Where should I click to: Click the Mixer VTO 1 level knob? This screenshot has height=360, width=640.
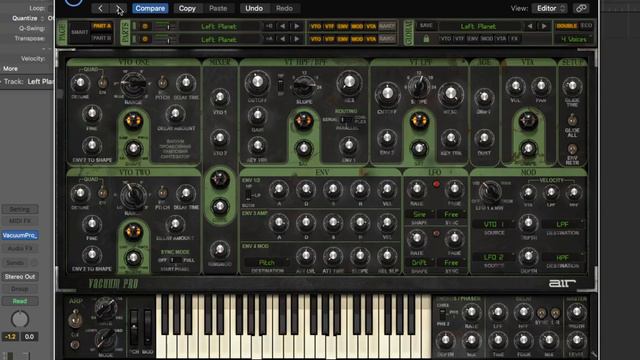pos(220,97)
